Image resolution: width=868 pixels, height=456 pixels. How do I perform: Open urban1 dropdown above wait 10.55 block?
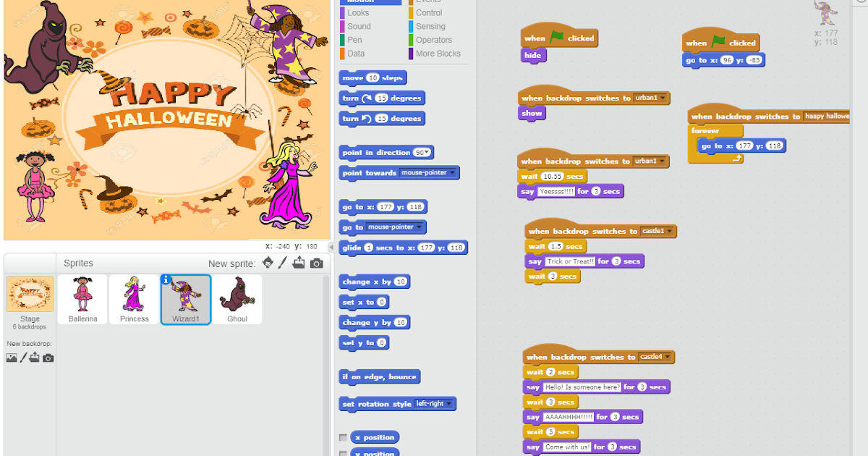click(650, 161)
